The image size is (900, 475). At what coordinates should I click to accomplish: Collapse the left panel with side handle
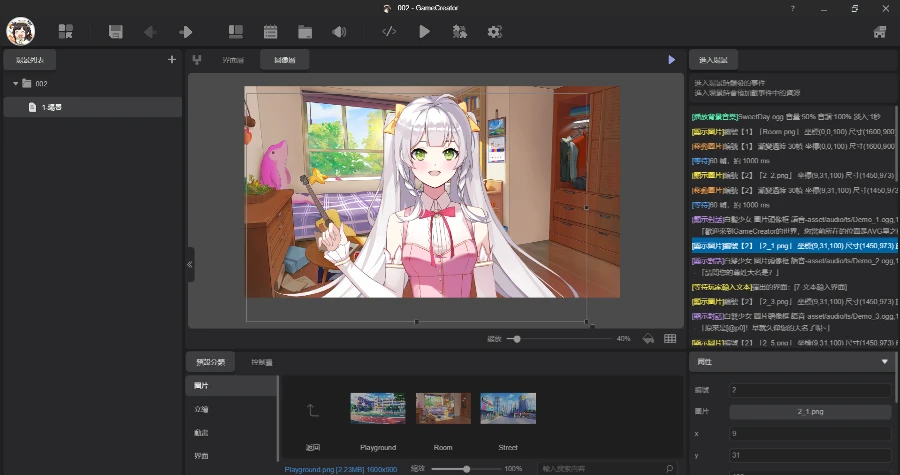coord(190,264)
